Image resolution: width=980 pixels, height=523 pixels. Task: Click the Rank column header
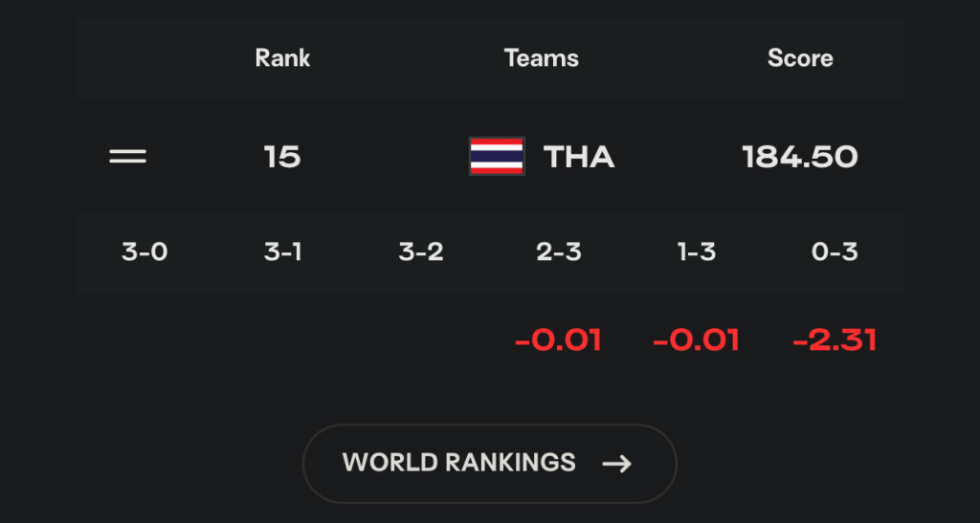tap(282, 58)
